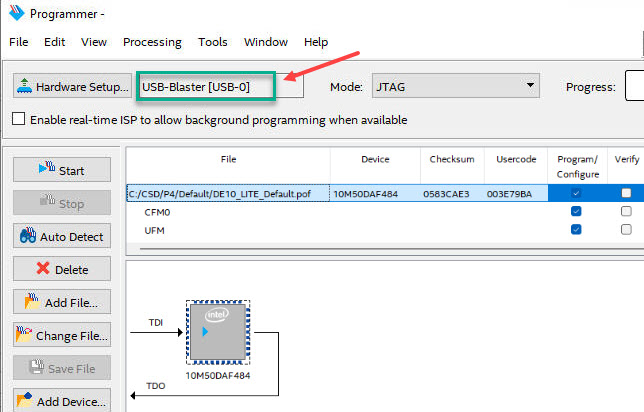Screen dimensions: 644x412
Task: Open Hardware Setup dialog
Action: (x=71, y=87)
